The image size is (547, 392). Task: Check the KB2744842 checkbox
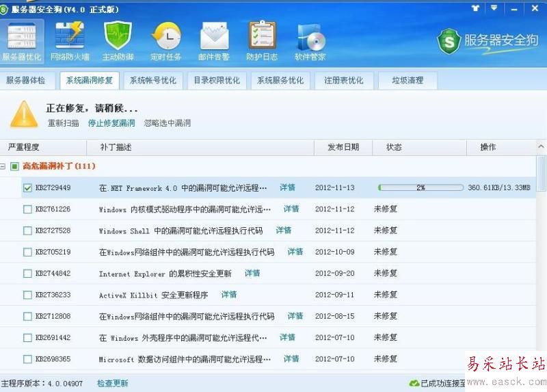[27, 274]
